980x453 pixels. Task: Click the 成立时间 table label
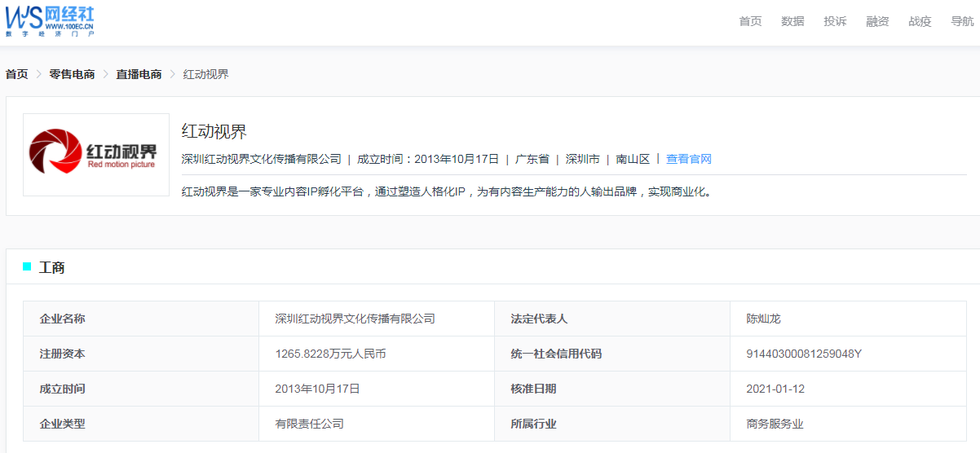(x=62, y=389)
